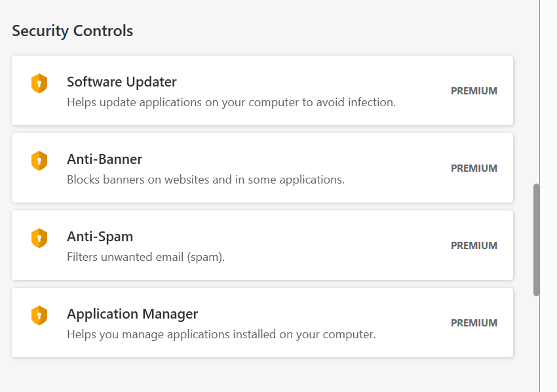557x392 pixels.
Task: Click the 'Filters unwanted email (spam)' description
Action: click(145, 257)
